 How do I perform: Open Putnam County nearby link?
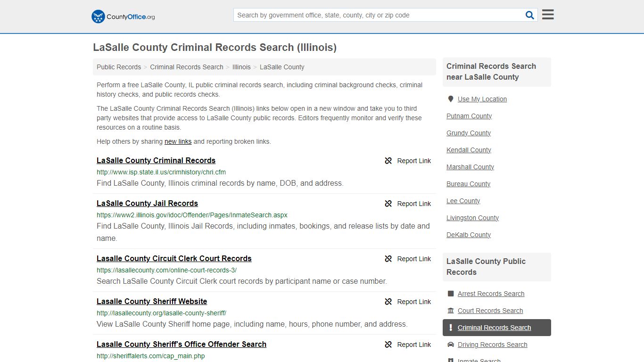[x=469, y=116]
